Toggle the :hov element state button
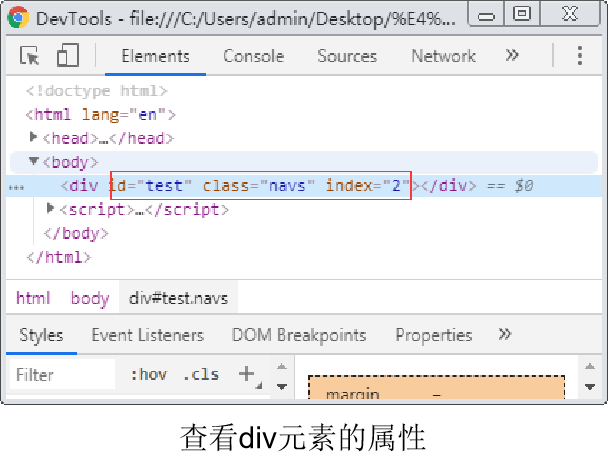 149,375
